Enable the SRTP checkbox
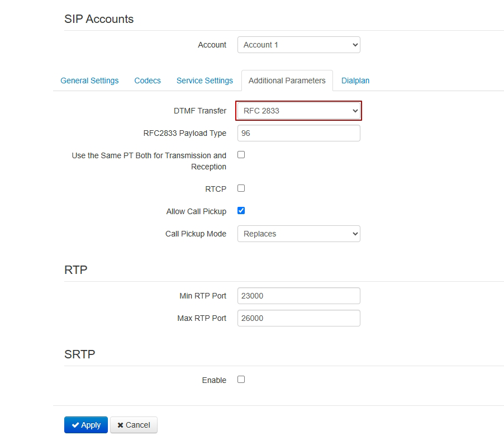The width and height of the screenshot is (504, 445). pyautogui.click(x=241, y=380)
